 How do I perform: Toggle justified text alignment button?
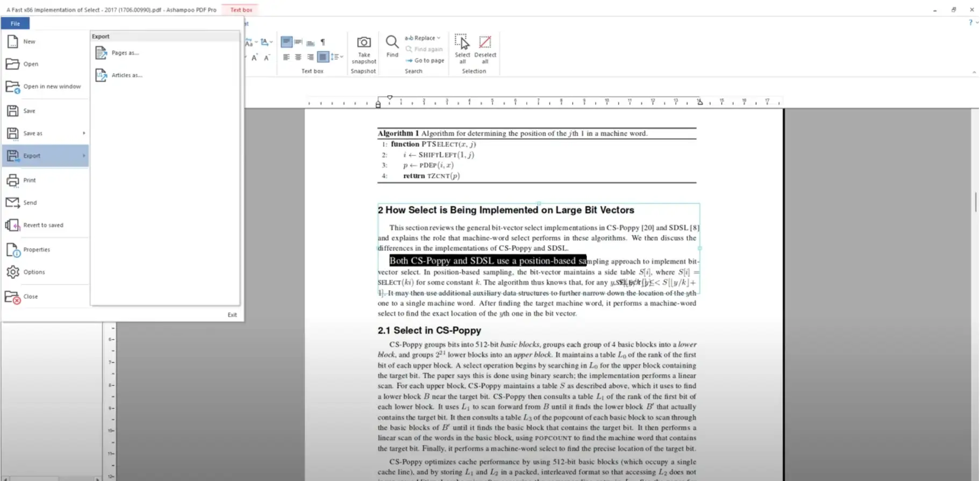pos(323,57)
